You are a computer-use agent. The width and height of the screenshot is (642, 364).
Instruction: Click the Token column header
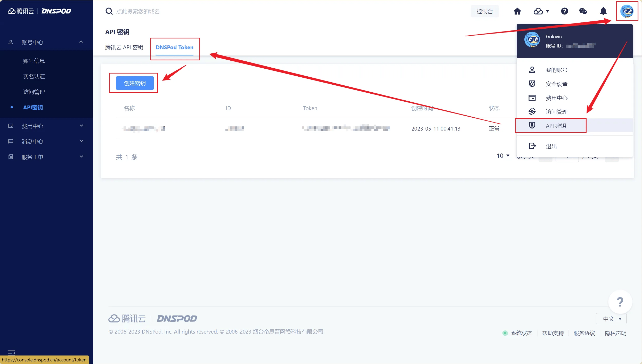[x=310, y=108]
